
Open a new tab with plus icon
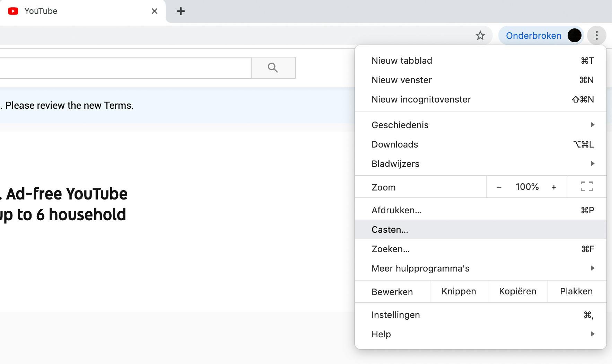coord(181,11)
